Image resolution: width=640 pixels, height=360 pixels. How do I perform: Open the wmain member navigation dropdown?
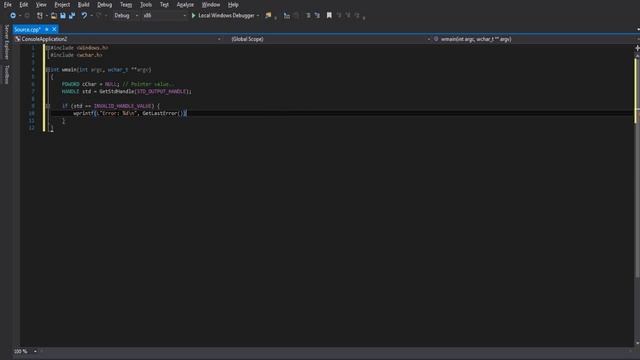point(536,39)
